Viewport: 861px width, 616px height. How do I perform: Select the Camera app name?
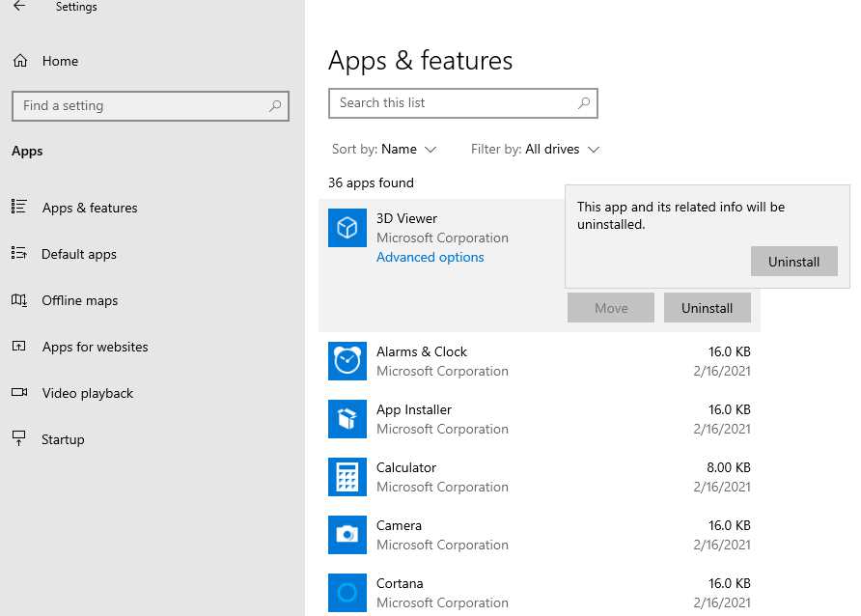click(x=399, y=526)
